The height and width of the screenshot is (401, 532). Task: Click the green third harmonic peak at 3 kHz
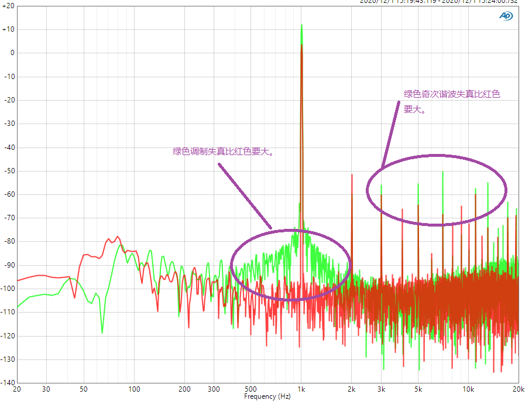coord(382,186)
